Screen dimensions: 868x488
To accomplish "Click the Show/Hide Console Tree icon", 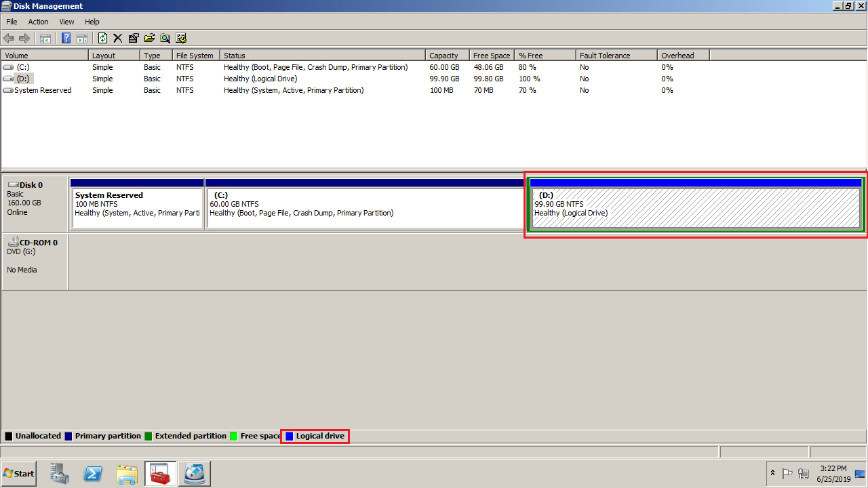I will (x=45, y=39).
